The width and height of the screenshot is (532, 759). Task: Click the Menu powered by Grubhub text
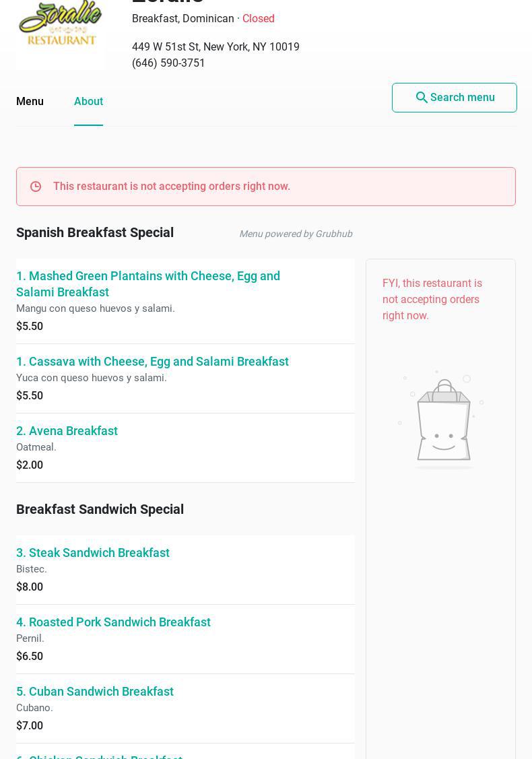point(296,234)
